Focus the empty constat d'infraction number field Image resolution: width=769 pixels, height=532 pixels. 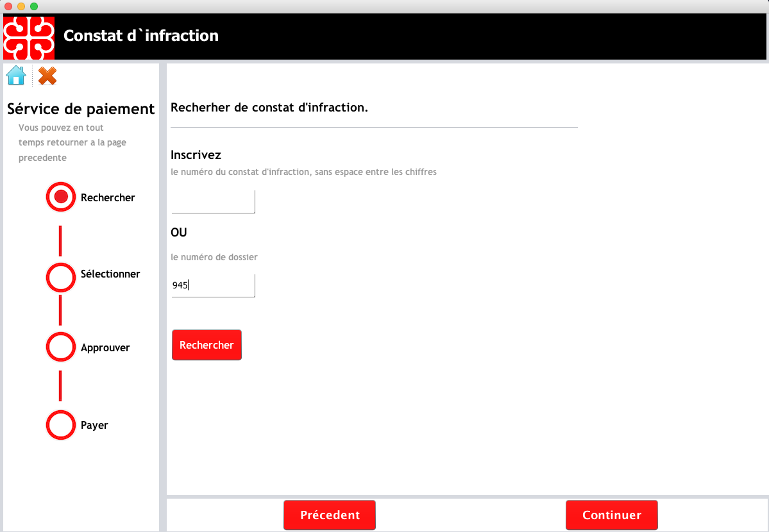click(x=213, y=201)
